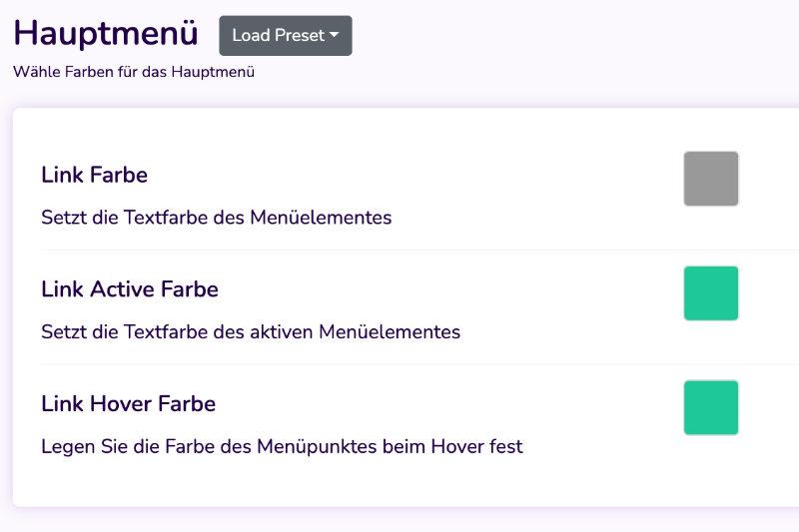Viewport: 799px width, 532px height.
Task: Click the caret arrow on Load Preset
Action: (335, 35)
